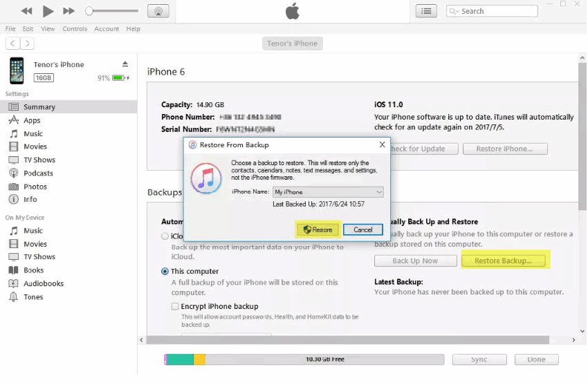The height and width of the screenshot is (385, 588).
Task: Click the Done button
Action: tap(536, 359)
